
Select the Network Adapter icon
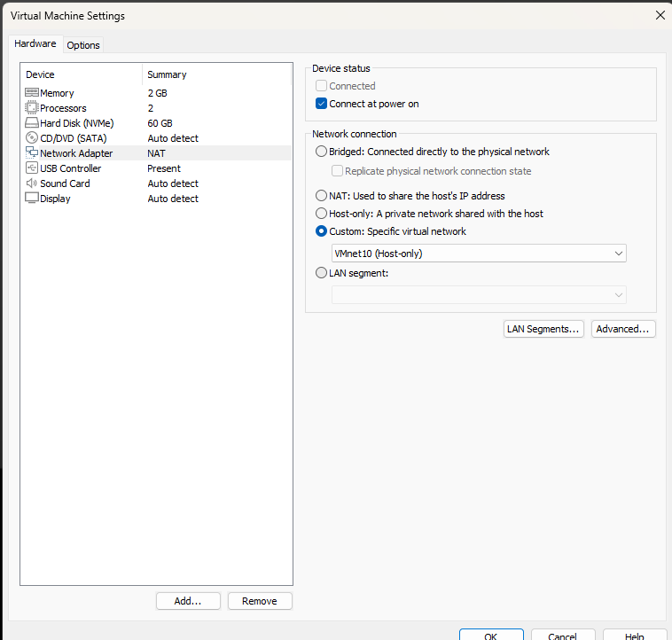[x=32, y=153]
